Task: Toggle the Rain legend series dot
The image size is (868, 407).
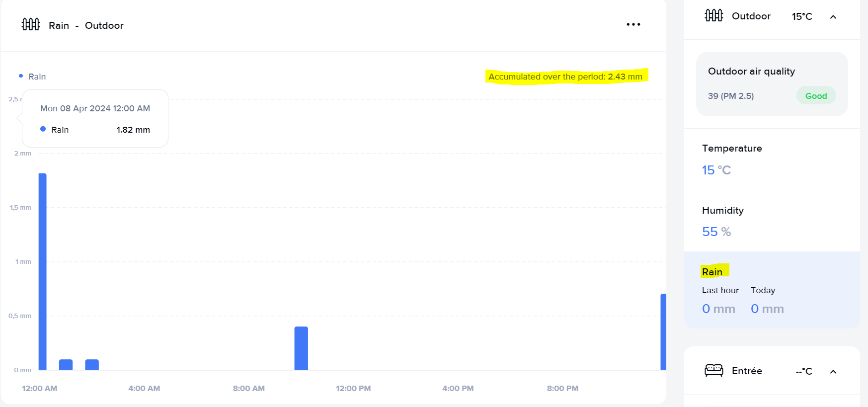Action: point(21,76)
